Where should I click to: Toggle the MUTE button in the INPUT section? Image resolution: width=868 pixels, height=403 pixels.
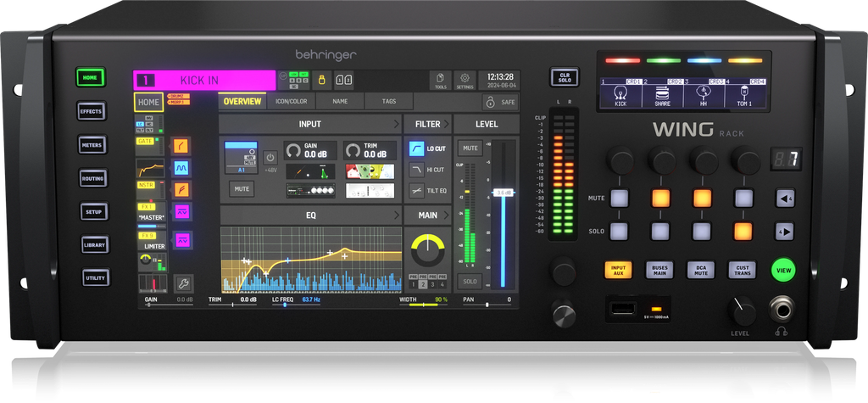[x=242, y=189]
